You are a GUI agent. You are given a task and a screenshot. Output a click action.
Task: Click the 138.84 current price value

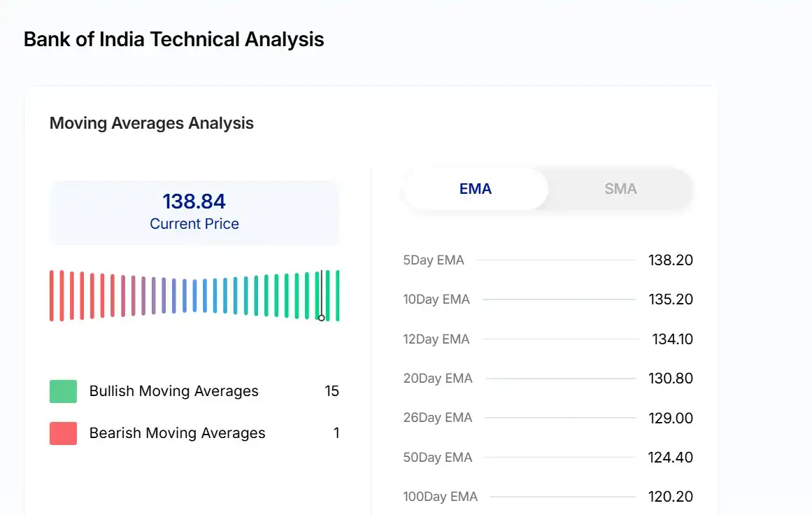pos(194,202)
